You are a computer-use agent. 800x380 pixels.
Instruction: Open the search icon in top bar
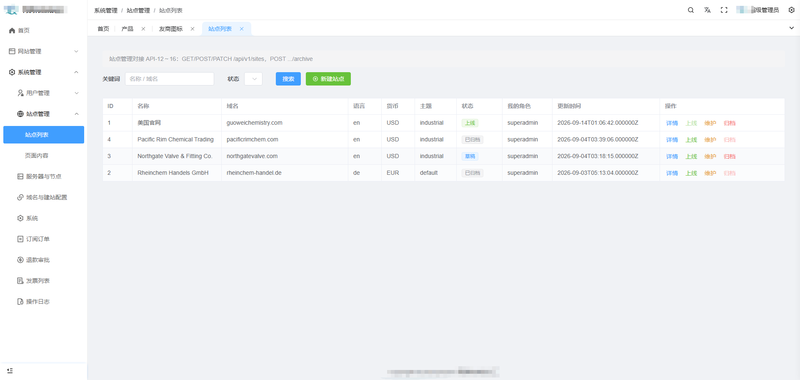point(690,10)
